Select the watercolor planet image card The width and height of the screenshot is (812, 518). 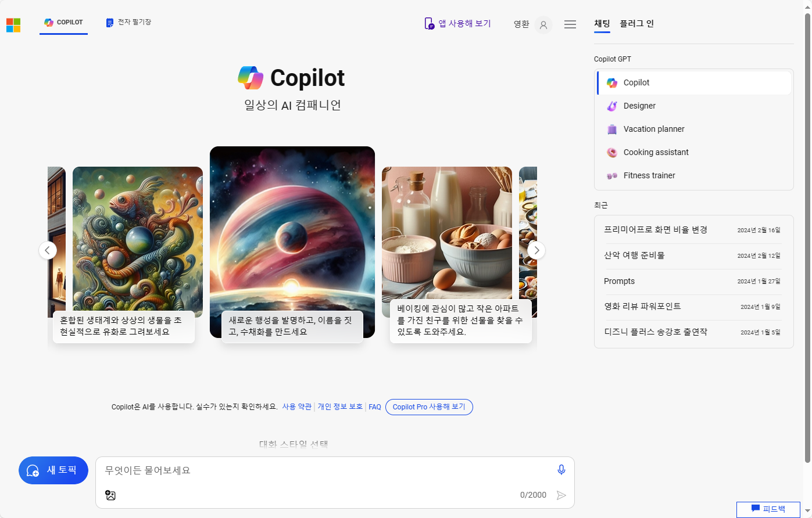pyautogui.click(x=292, y=242)
